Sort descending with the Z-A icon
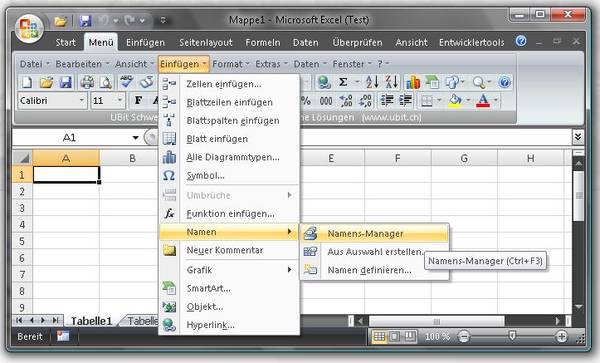Screen dimensions: 600x363 pyautogui.click(x=391, y=82)
